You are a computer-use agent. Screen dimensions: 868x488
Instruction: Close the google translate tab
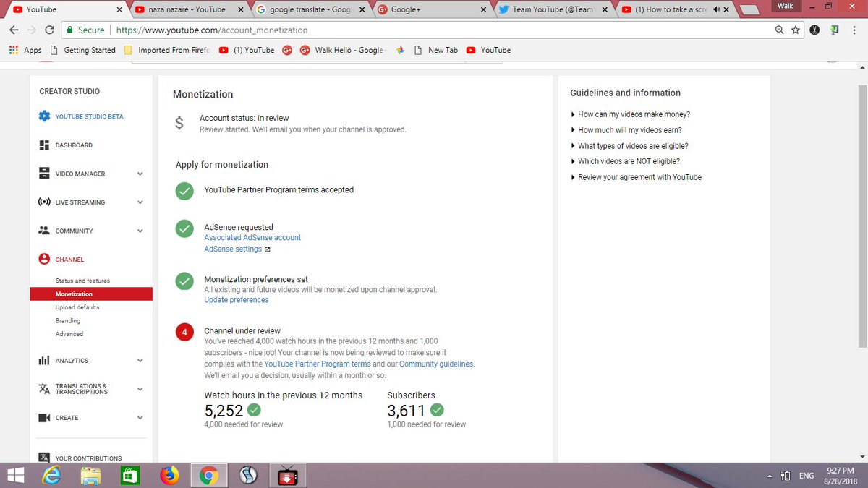tap(362, 10)
